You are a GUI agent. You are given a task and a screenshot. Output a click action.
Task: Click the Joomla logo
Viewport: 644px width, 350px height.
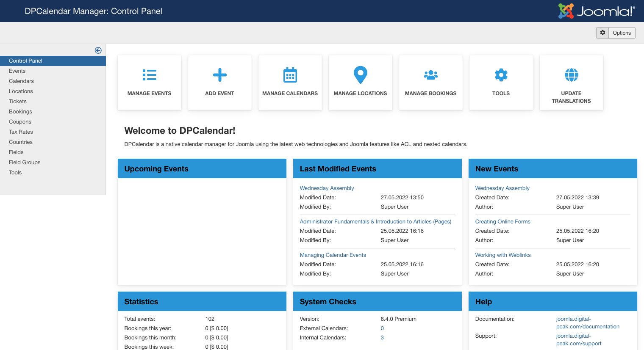click(597, 11)
